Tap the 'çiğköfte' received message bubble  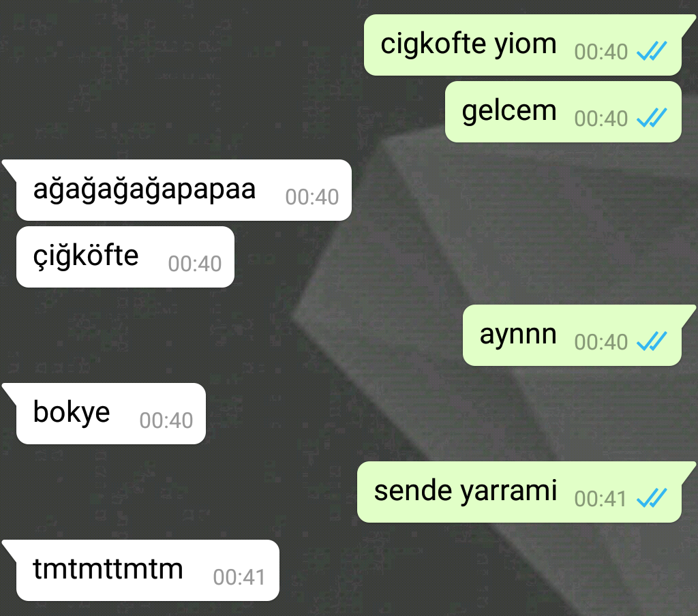coord(125,257)
